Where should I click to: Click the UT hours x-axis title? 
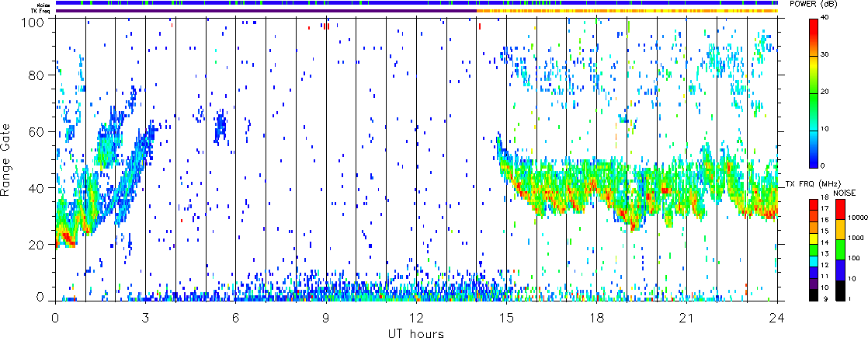pyautogui.click(x=416, y=332)
